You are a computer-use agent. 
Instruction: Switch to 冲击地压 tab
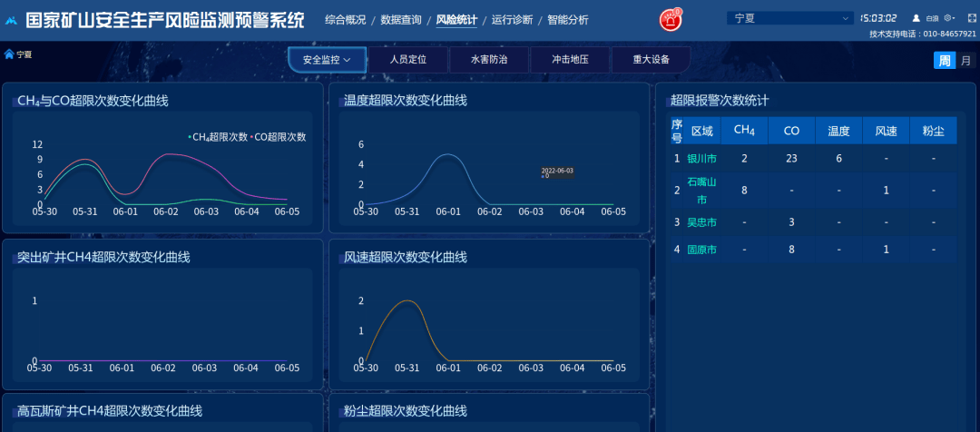point(570,60)
